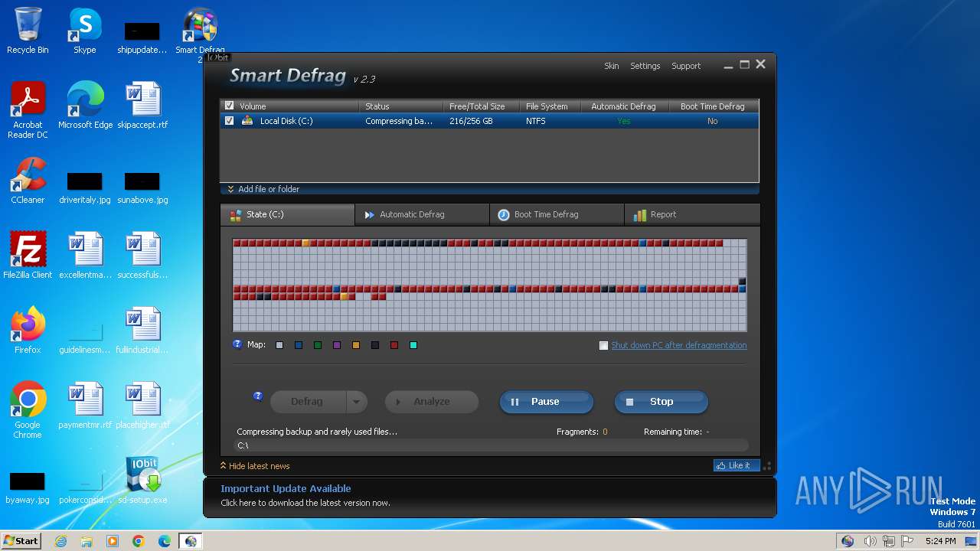Open the Start menu
Image resolution: width=980 pixels, height=551 pixels.
click(x=21, y=541)
